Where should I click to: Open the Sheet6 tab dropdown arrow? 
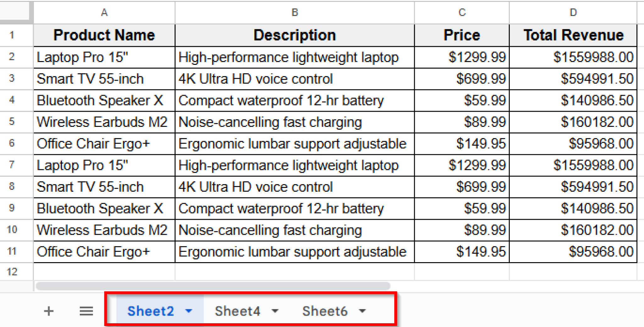coord(362,311)
